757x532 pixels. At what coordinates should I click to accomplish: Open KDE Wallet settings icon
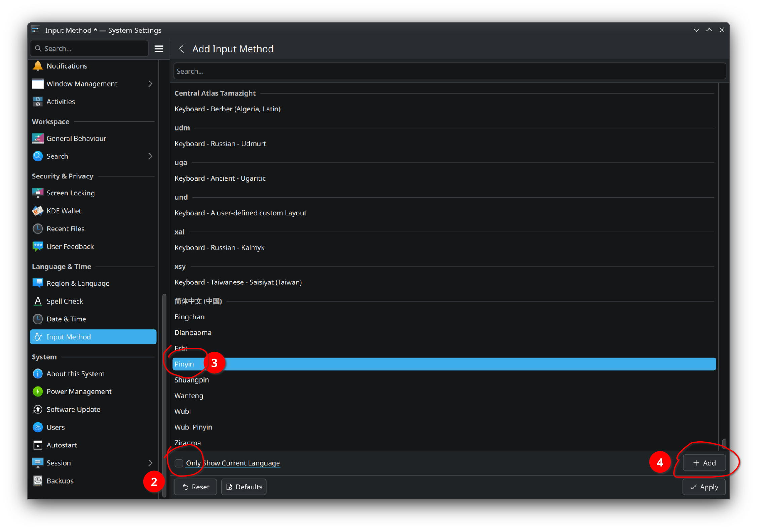click(x=38, y=211)
